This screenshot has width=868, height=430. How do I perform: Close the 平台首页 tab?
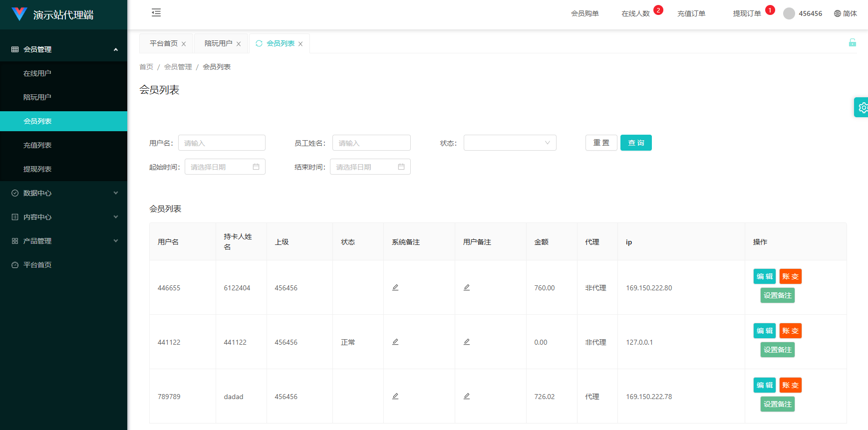184,44
